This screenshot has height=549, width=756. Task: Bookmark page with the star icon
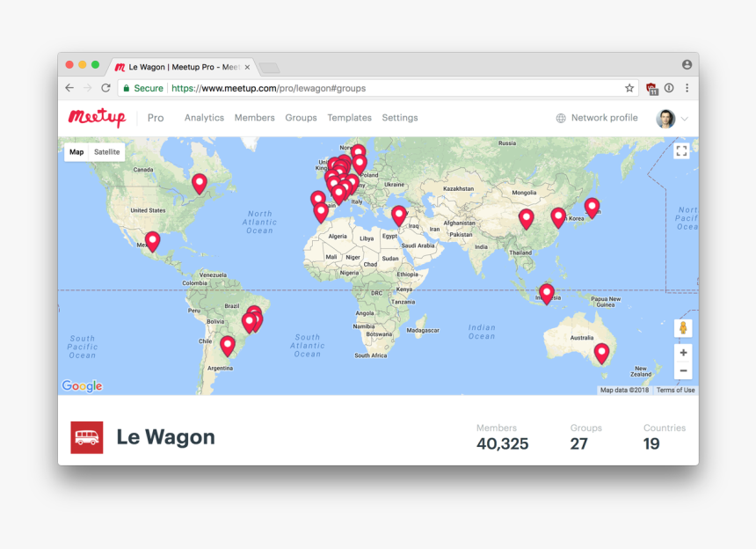(629, 88)
